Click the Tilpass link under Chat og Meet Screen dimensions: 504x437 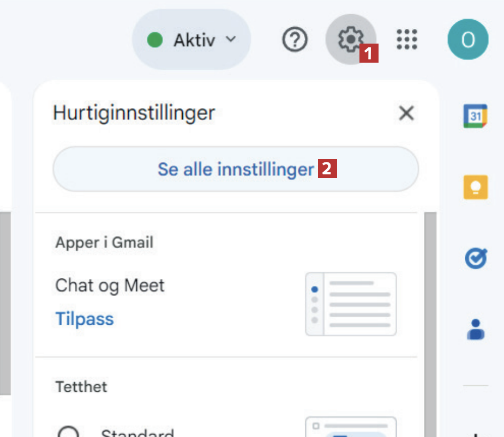pos(85,318)
